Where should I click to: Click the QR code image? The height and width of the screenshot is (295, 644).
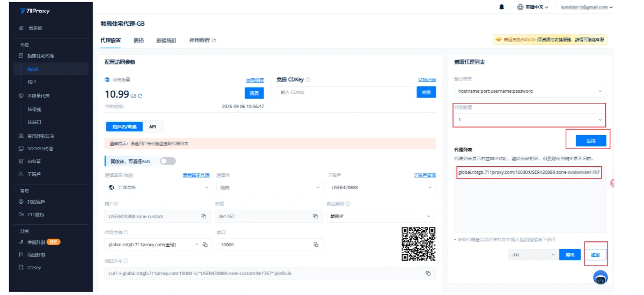click(x=419, y=244)
